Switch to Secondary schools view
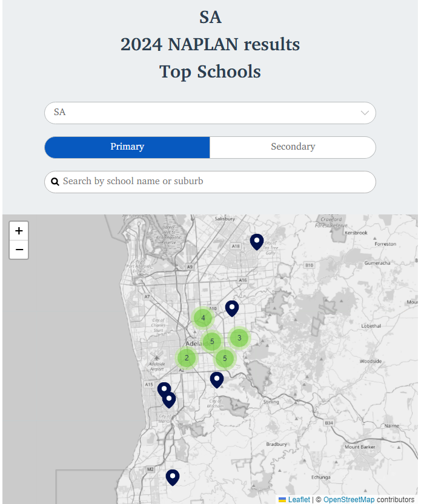Viewport: 424px width, 504px height. 293,147
